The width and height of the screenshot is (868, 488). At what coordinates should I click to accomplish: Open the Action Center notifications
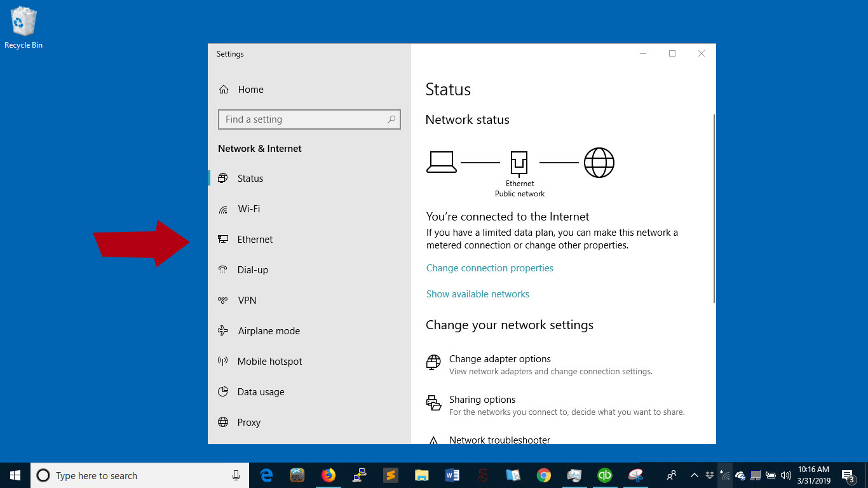pyautogui.click(x=848, y=475)
